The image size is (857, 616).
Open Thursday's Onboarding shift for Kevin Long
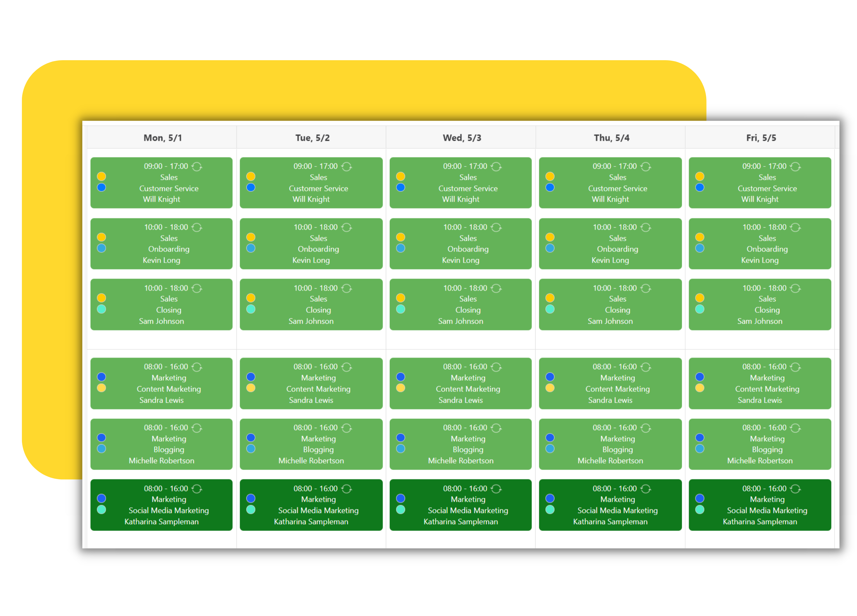pos(610,244)
